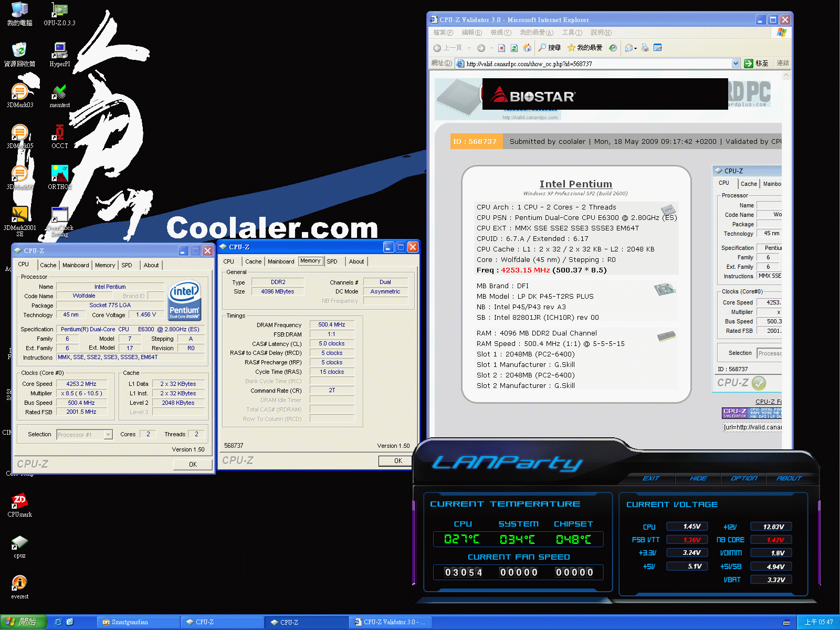Image resolution: width=840 pixels, height=630 pixels.
Task: Launch ORTHOS from the desktop
Action: click(59, 177)
